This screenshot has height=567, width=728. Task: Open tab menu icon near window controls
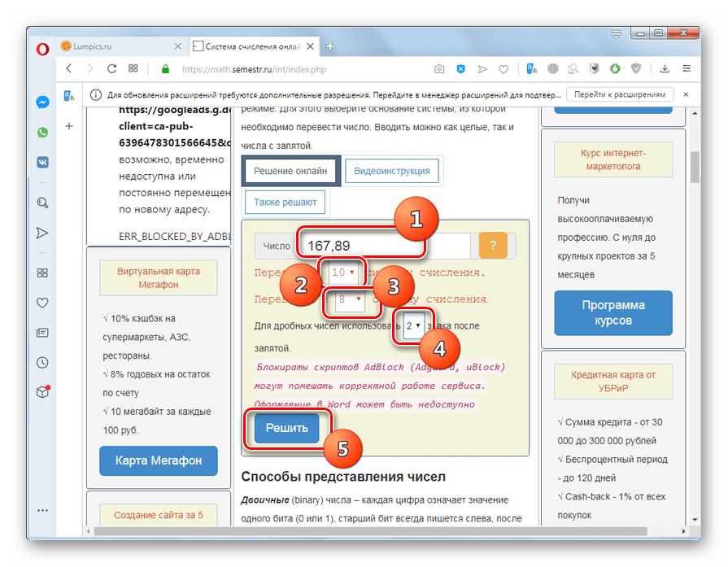616,34
